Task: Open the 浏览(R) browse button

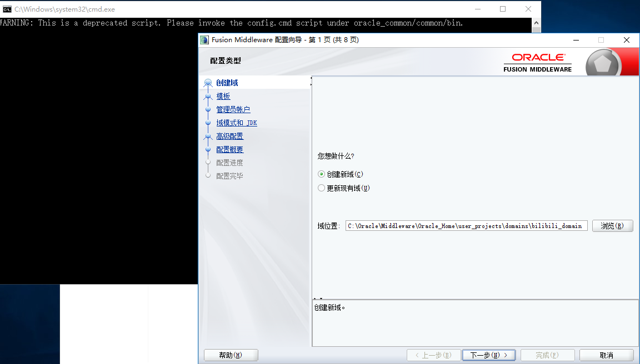Action: [612, 226]
